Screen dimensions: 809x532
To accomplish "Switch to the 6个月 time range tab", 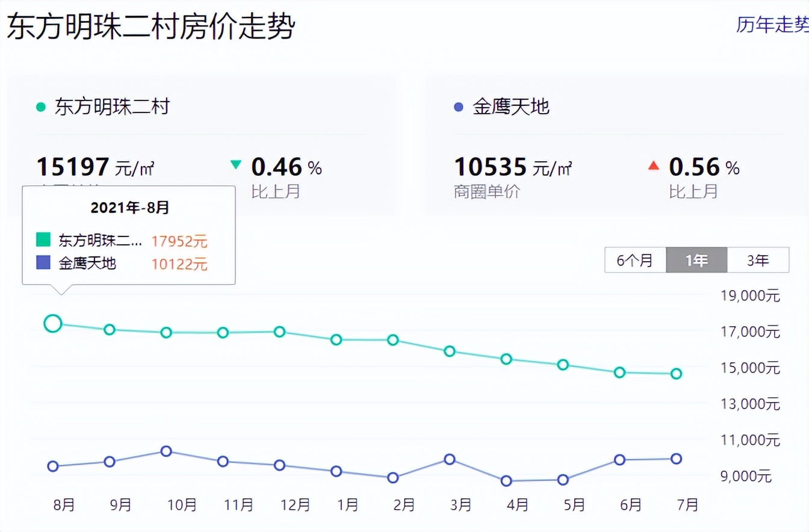I will point(635,260).
